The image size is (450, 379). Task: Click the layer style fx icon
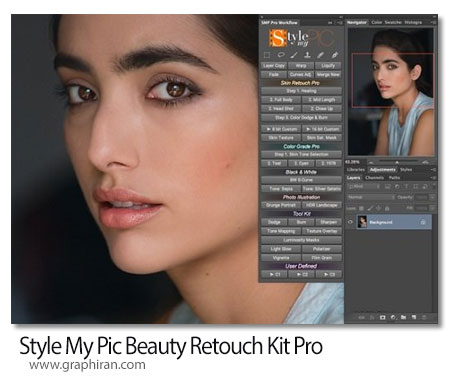[x=372, y=317]
